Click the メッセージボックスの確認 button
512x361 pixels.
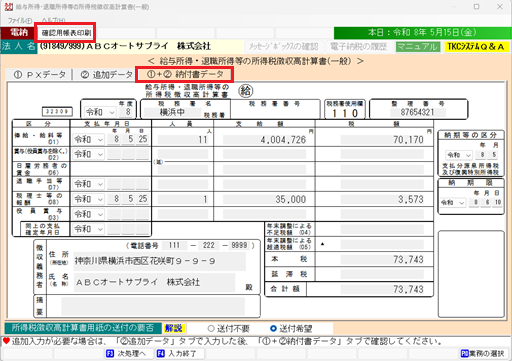coord(284,47)
